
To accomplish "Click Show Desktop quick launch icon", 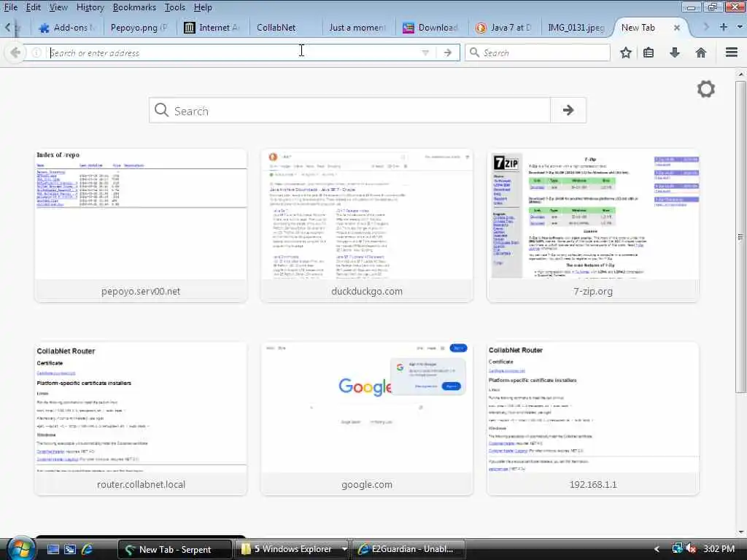I will pos(53,549).
